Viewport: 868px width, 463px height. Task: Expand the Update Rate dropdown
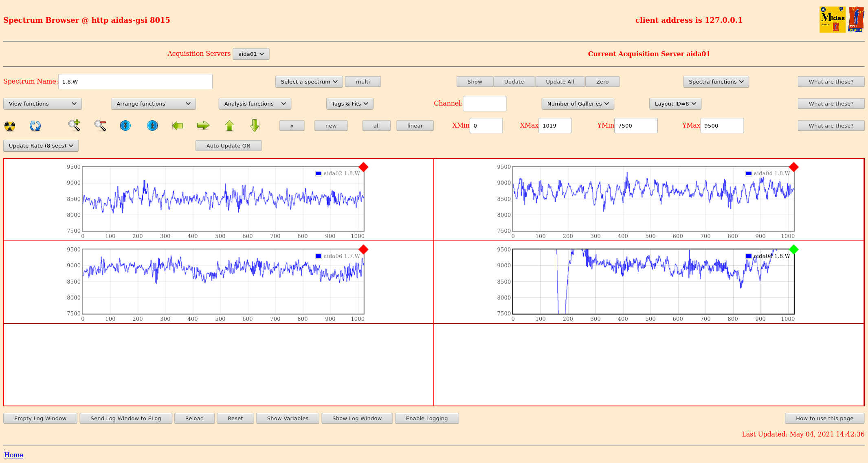(41, 146)
